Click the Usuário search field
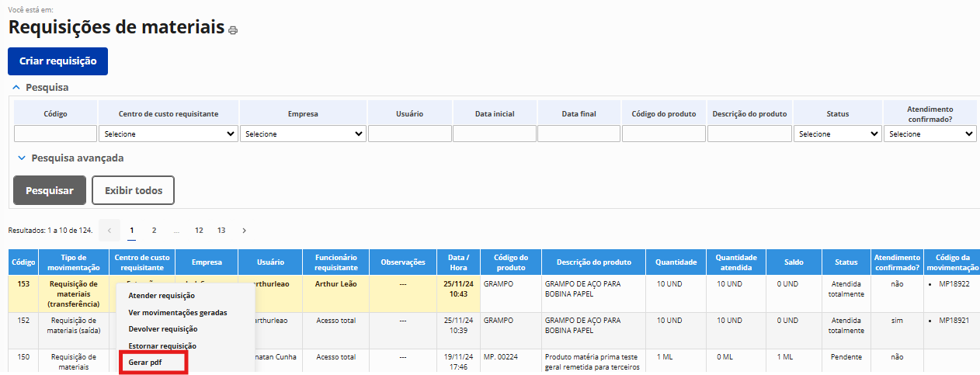 tap(410, 134)
